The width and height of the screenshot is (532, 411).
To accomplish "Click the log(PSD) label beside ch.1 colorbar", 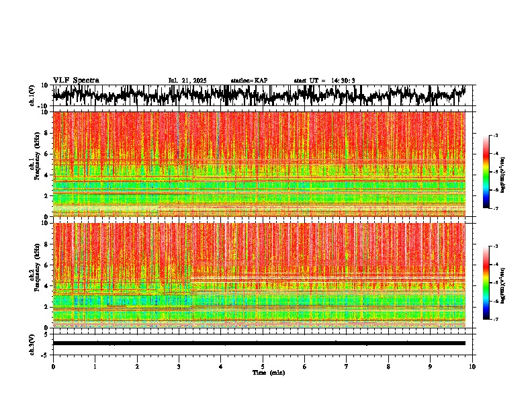I will 503,175.
